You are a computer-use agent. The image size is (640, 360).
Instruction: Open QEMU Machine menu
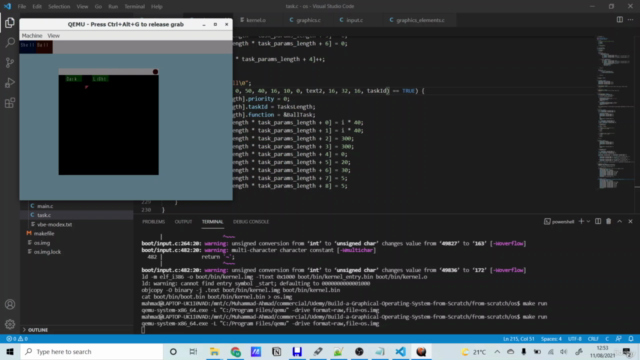[32, 36]
